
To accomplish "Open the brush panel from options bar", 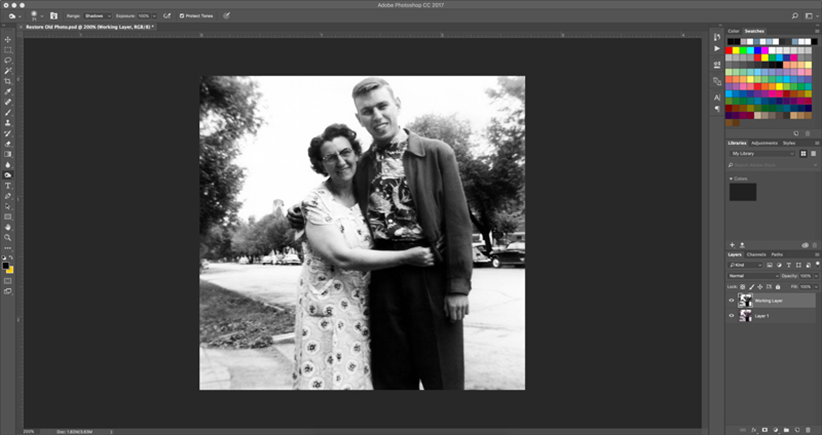I will point(53,16).
